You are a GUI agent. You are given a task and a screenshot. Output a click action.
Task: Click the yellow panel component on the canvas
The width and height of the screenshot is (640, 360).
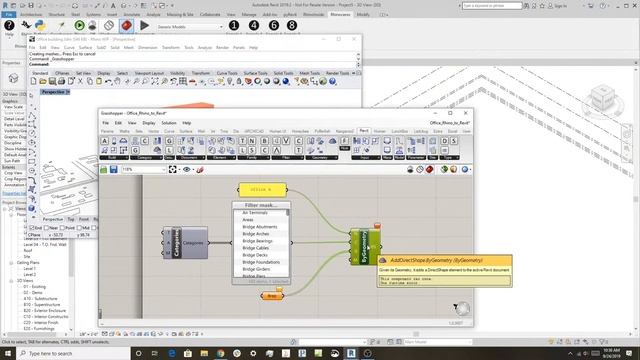click(262, 190)
